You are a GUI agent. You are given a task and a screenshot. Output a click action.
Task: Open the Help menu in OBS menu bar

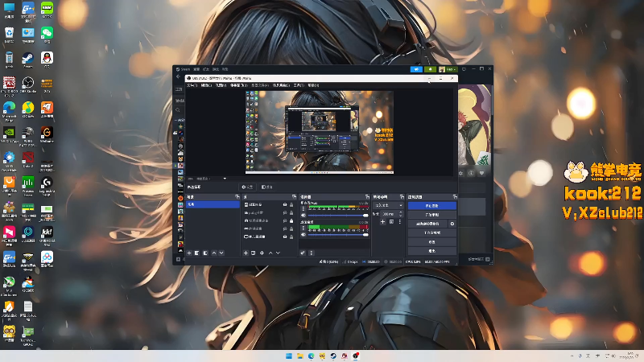(313, 85)
